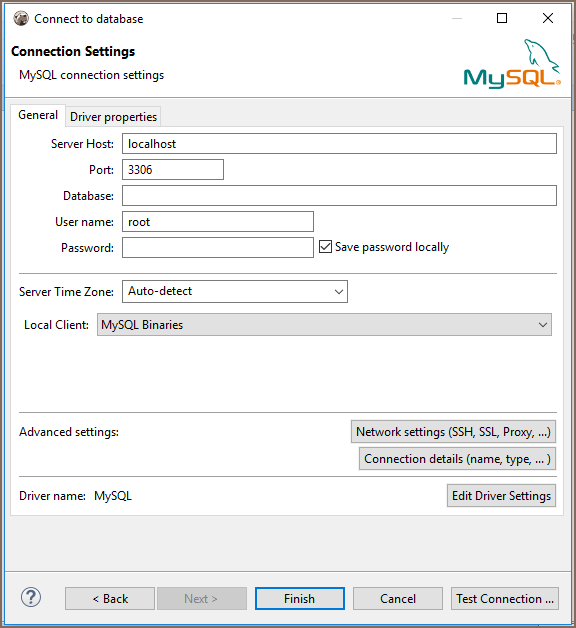The height and width of the screenshot is (628, 576).
Task: Click the Test Connection button
Action: (505, 598)
